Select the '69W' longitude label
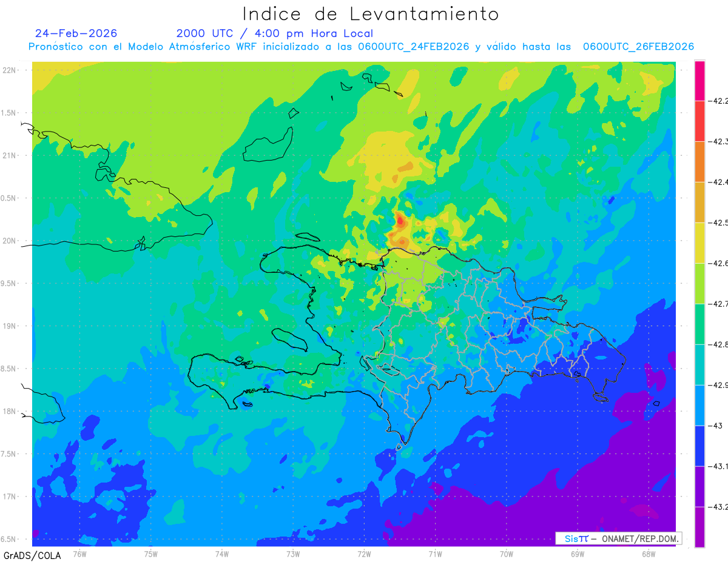 pos(578,553)
